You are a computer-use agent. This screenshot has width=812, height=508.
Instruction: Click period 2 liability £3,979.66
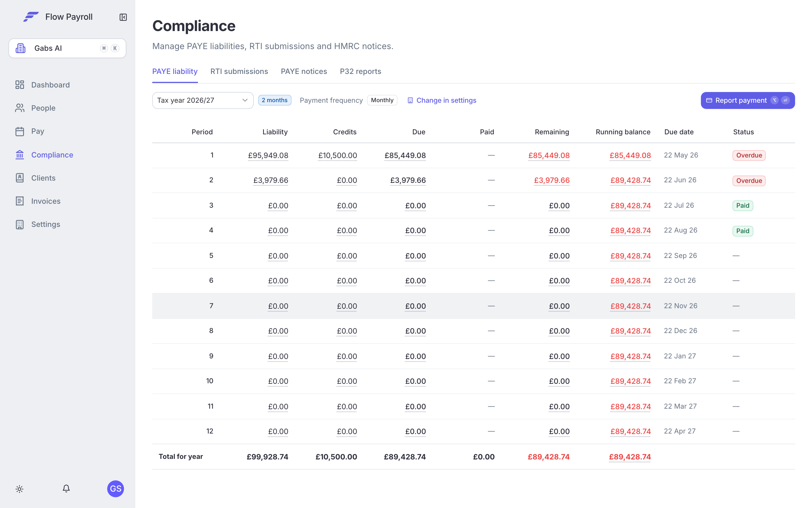tap(271, 180)
